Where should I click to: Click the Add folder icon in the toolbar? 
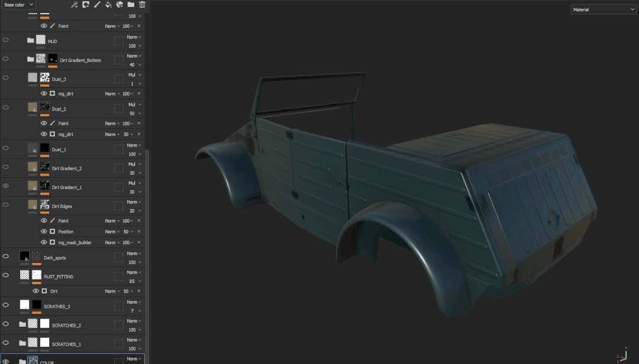pos(131,5)
